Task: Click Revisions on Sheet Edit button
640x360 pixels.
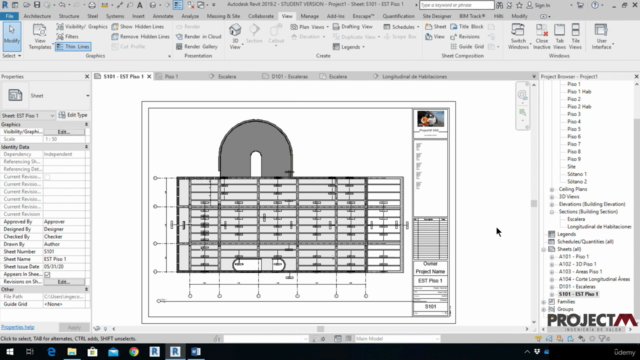Action: (64, 282)
